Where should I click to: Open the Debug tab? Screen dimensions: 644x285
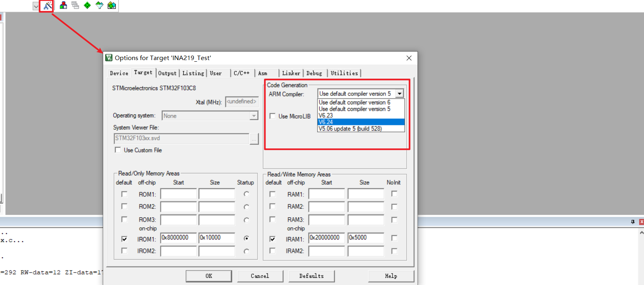point(314,73)
